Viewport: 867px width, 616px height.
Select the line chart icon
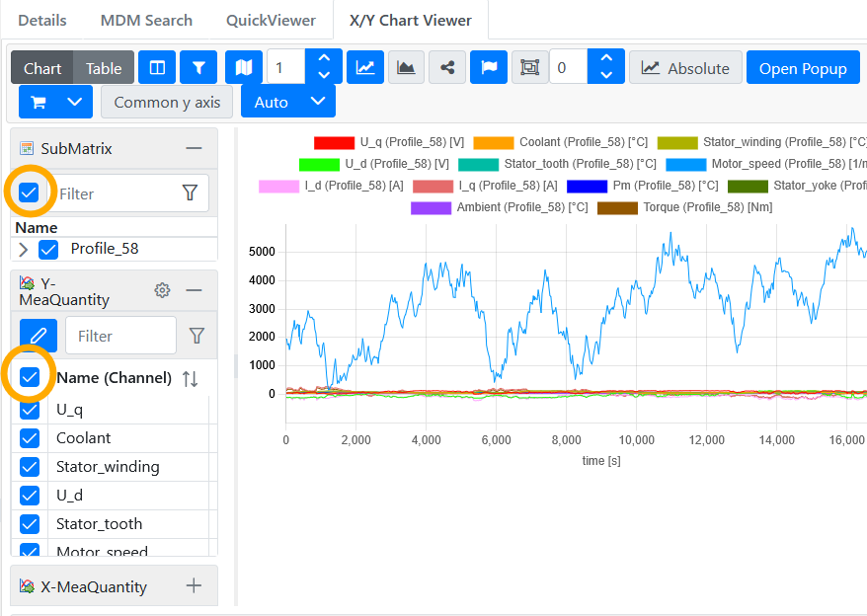tap(365, 68)
